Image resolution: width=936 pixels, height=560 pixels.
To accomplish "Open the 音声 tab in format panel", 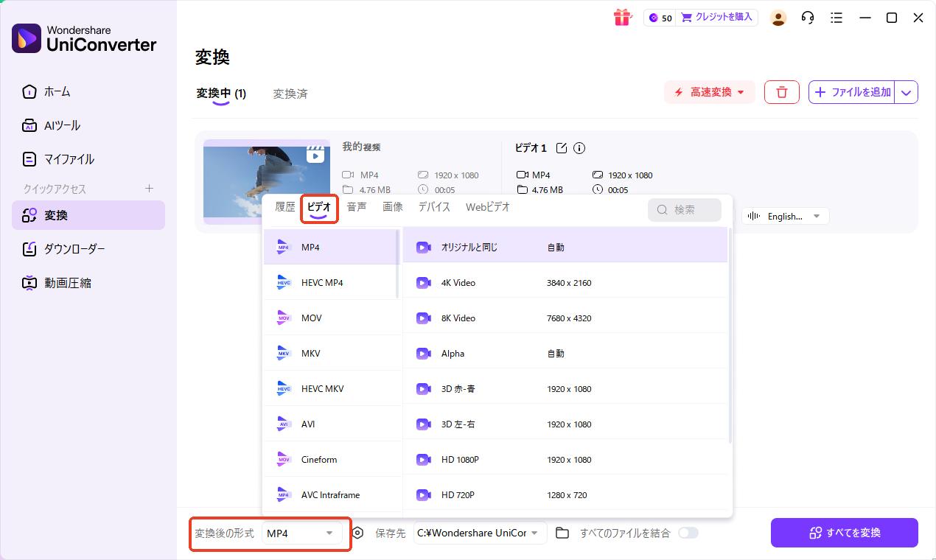I will point(357,207).
